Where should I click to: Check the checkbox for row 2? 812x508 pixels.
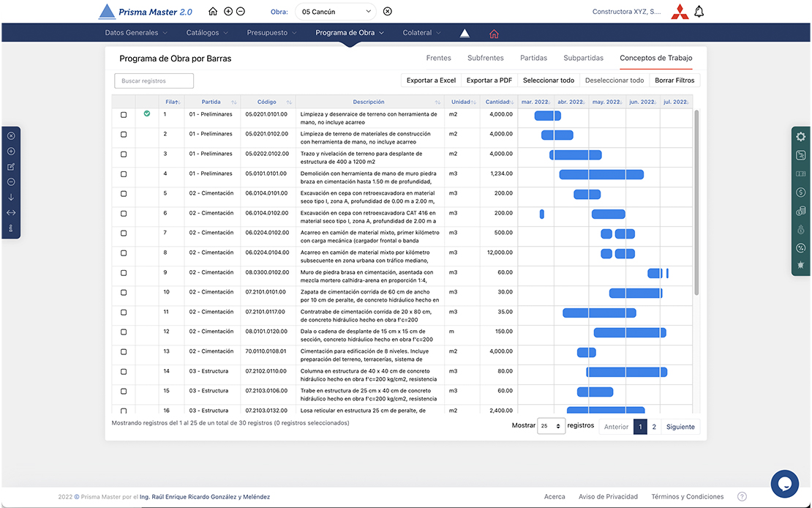(123, 135)
